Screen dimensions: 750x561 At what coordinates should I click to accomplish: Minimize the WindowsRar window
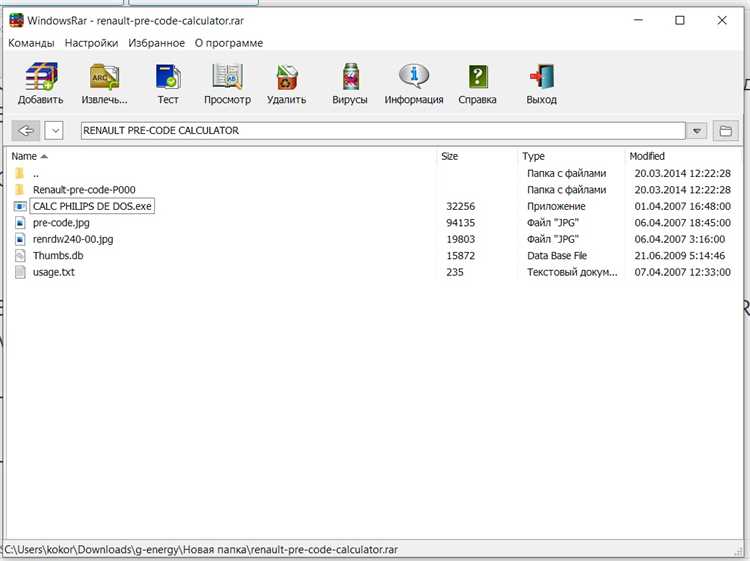639,20
